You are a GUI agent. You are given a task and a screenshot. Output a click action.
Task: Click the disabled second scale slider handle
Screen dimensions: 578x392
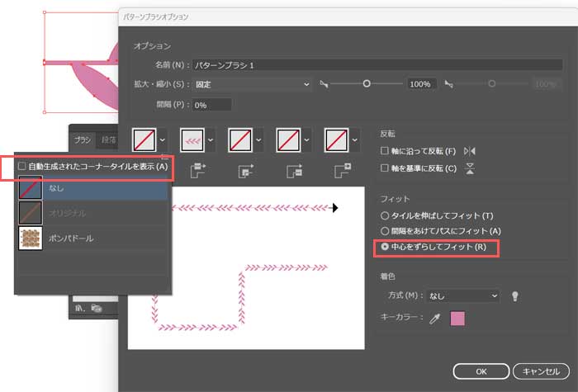click(x=492, y=83)
